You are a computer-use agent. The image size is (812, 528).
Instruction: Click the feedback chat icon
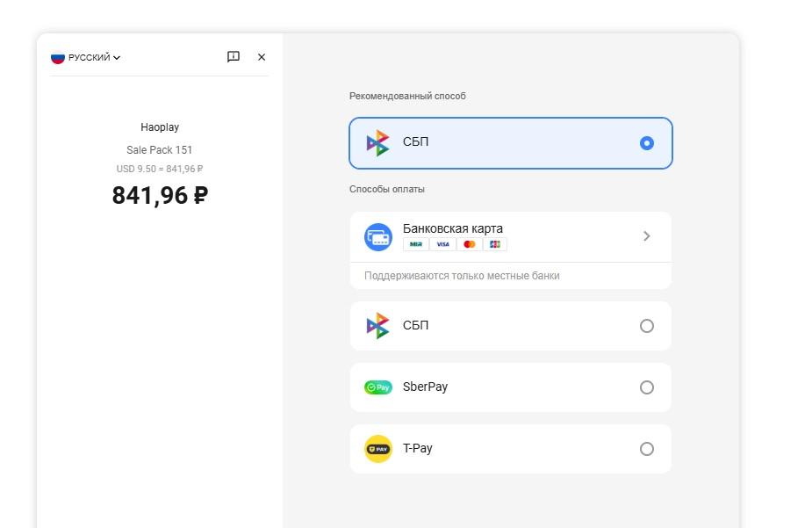tap(234, 57)
